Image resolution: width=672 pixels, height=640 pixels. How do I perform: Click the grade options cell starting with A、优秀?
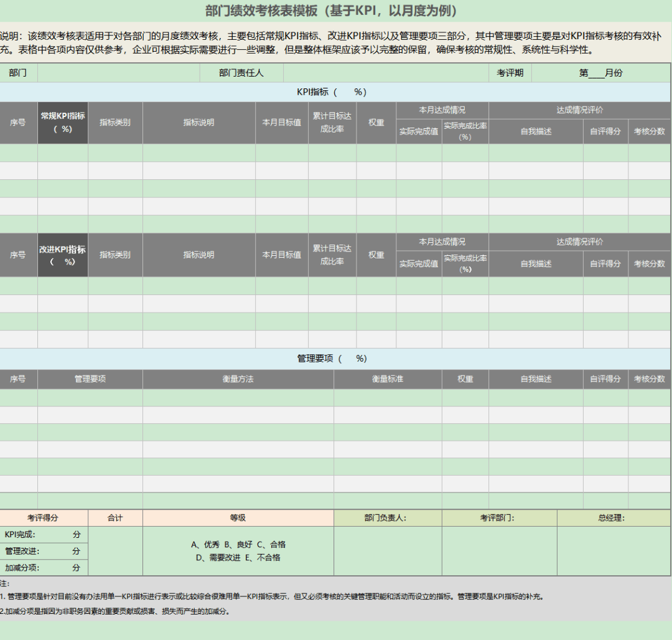pyautogui.click(x=238, y=551)
